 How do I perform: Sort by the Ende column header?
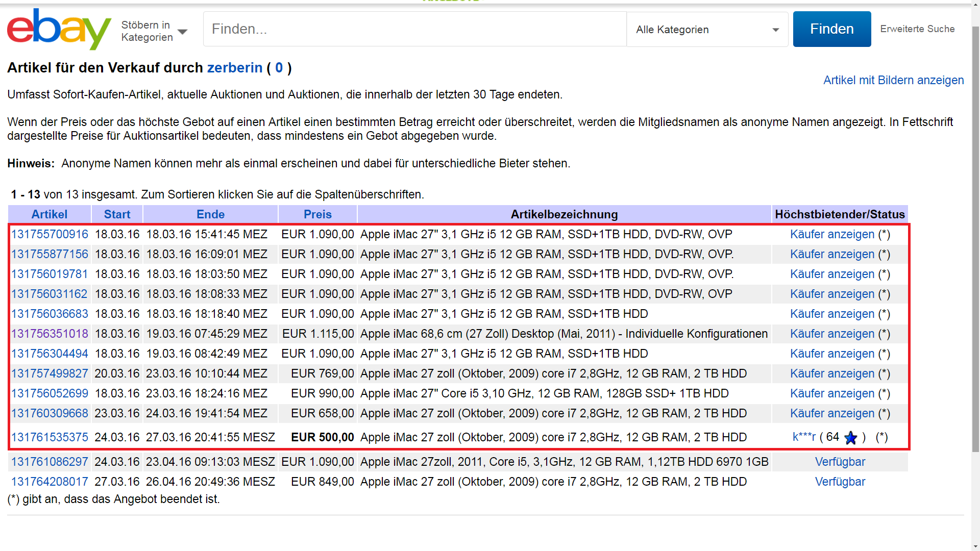(211, 214)
